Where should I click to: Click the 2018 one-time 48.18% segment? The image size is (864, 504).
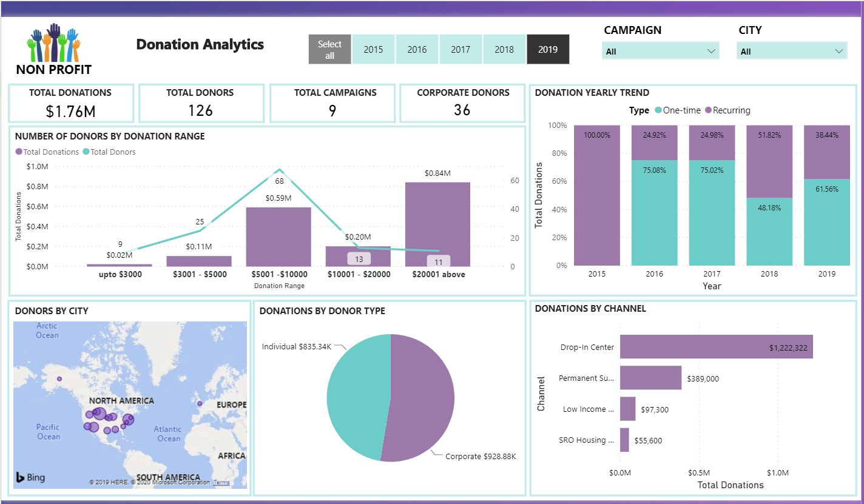(769, 232)
